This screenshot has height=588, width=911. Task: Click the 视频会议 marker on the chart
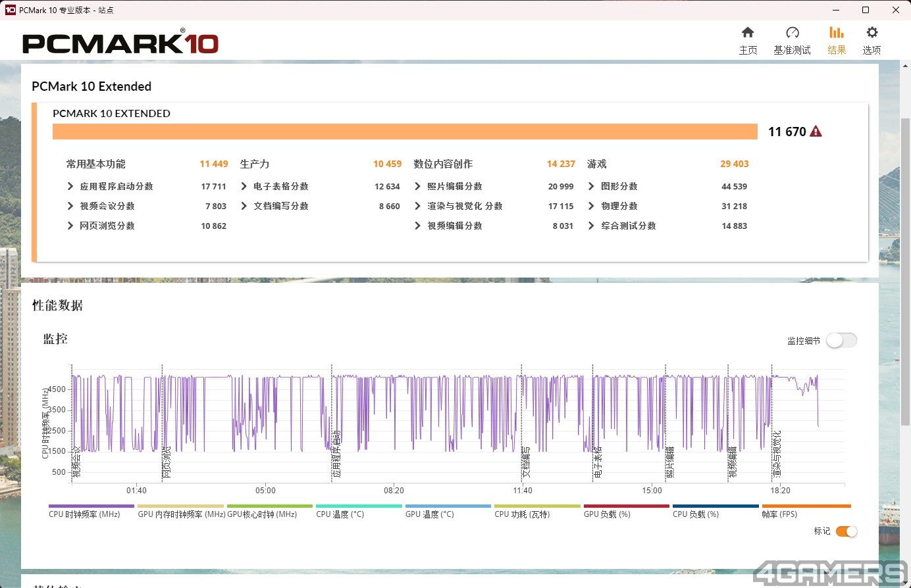(x=77, y=461)
